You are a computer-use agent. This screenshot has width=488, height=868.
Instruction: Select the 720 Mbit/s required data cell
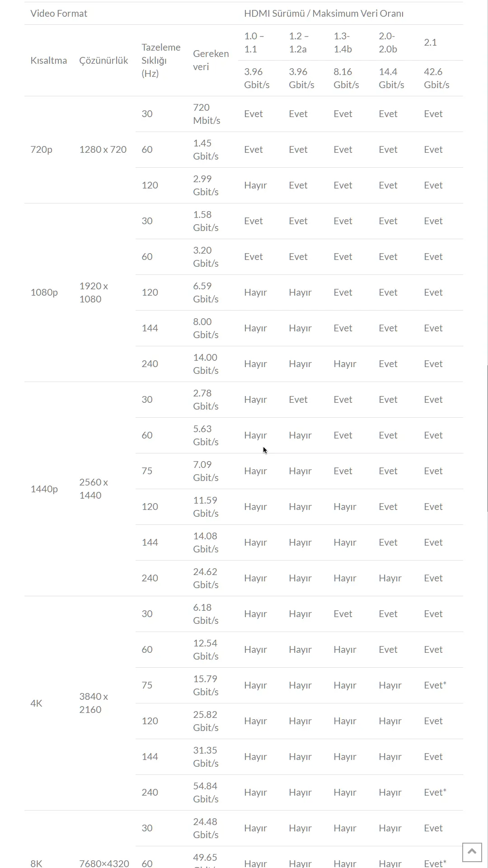coord(206,114)
